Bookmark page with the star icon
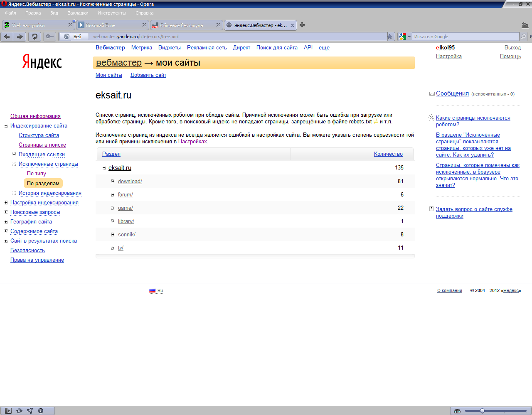Screen dimensions: 532x415 389,37
